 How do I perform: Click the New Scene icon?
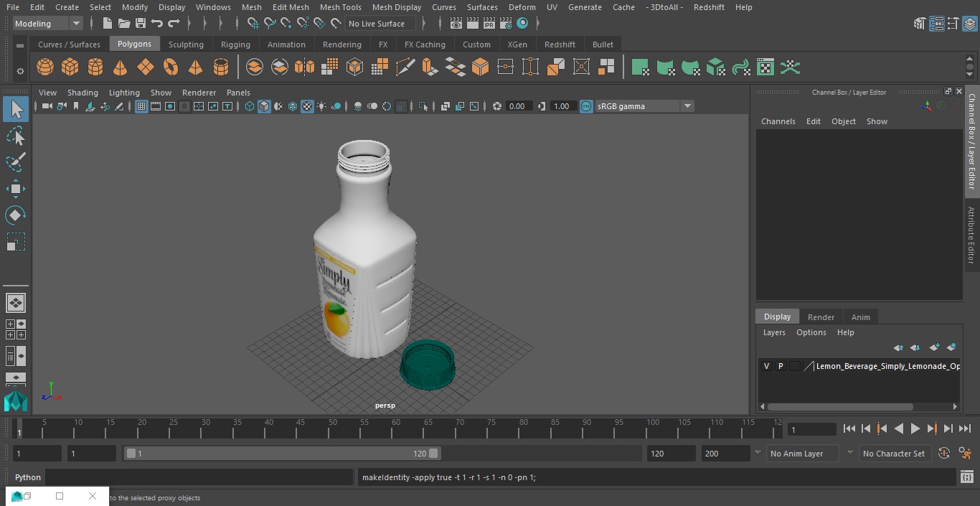tap(108, 24)
